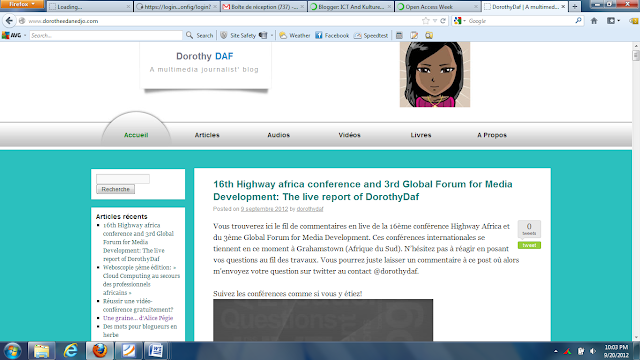Click the Dorothy DAF blog title

pos(204,56)
